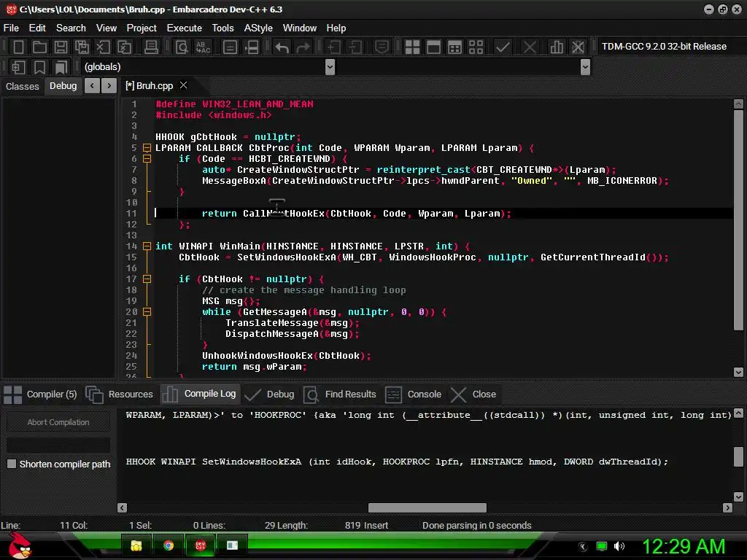Open the Tools menu
Image resolution: width=747 pixels, height=560 pixels.
223,28
